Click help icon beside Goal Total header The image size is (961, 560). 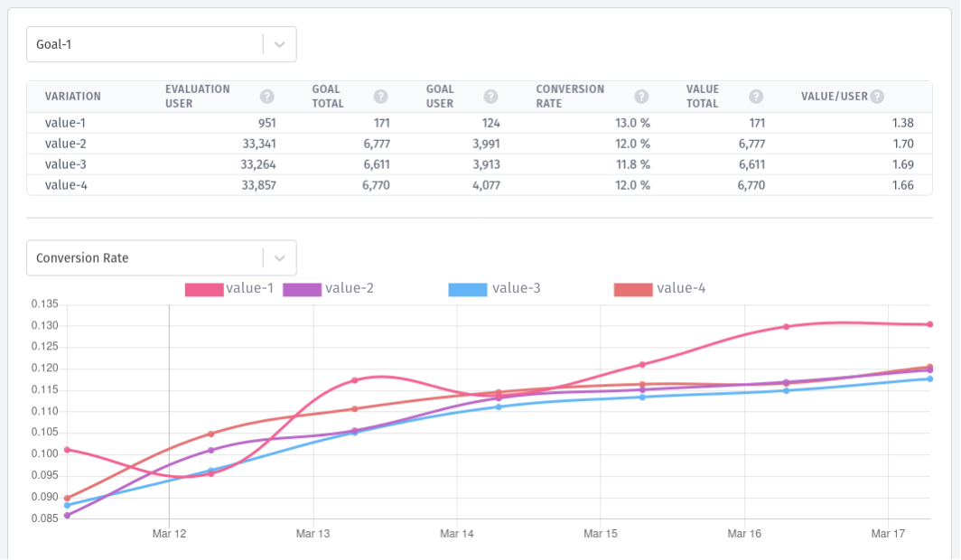pos(380,97)
